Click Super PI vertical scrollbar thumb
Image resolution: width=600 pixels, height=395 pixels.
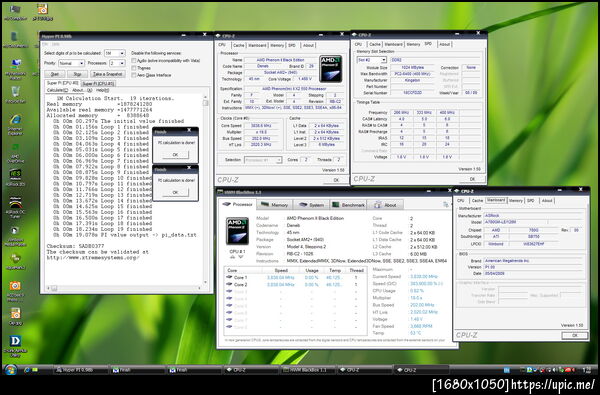pos(205,103)
